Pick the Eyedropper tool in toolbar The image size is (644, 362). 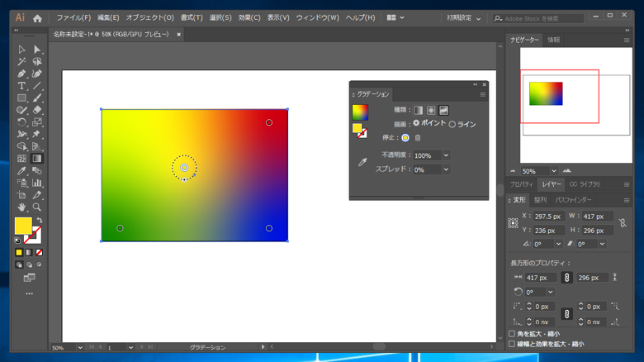coord(21,171)
